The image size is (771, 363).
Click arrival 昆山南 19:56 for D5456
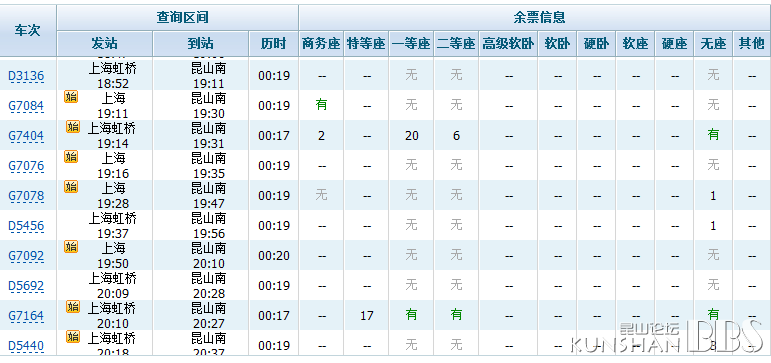click(208, 226)
